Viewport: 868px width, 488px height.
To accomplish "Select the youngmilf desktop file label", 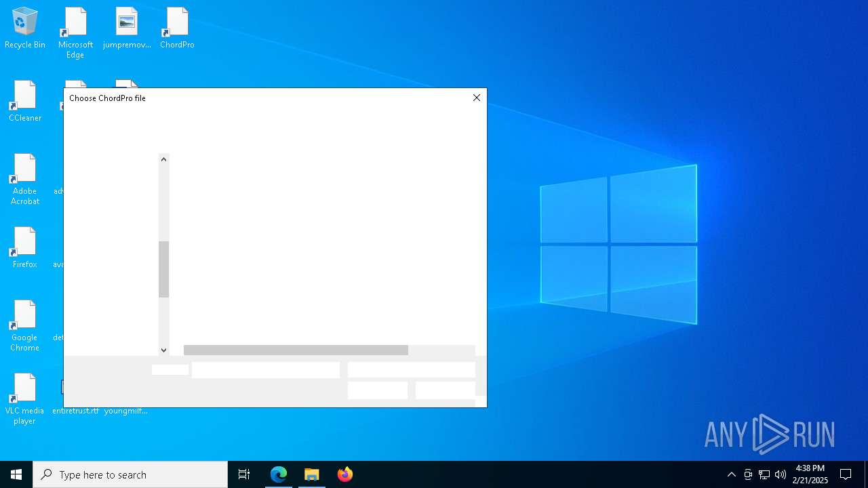I will [126, 411].
